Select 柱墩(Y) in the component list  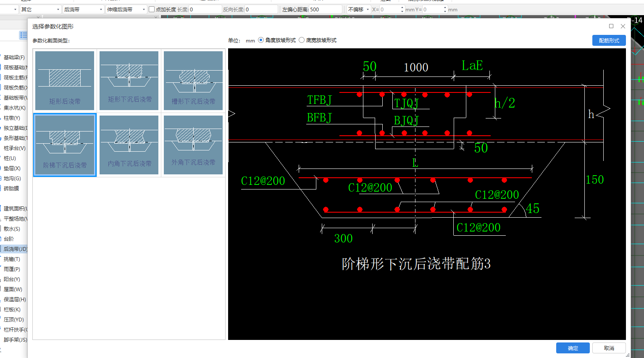pos(12,118)
